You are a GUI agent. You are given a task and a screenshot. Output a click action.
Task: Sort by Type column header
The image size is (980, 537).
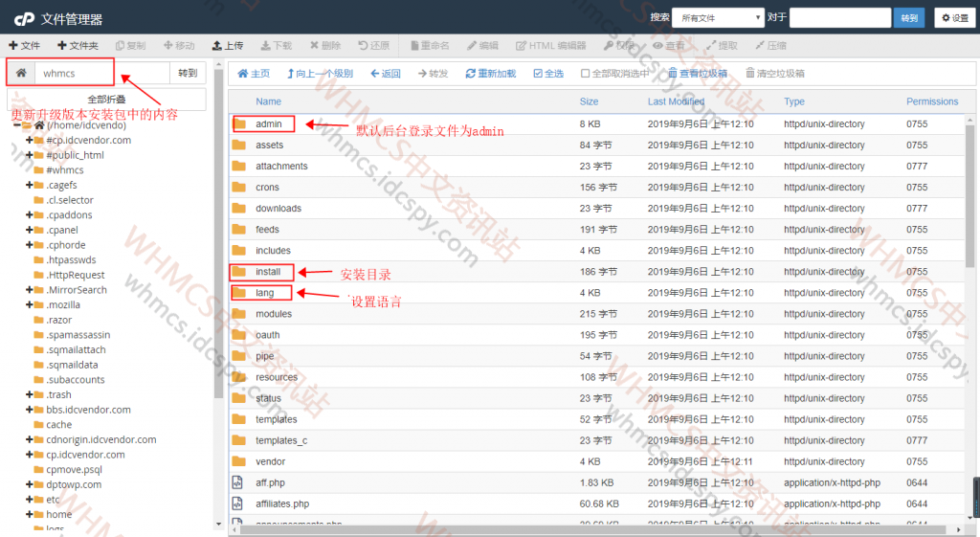(x=793, y=101)
